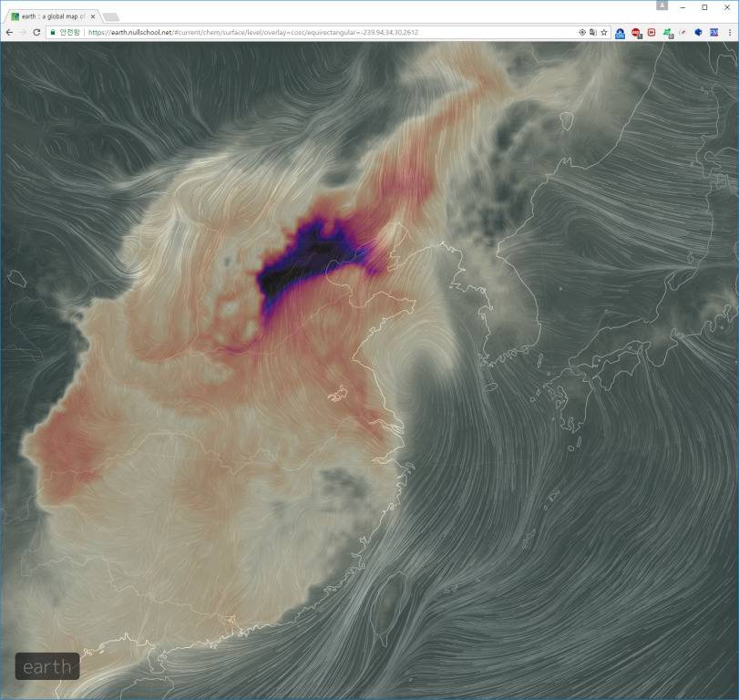
Task: Click the browser Back arrow
Action: [x=10, y=32]
